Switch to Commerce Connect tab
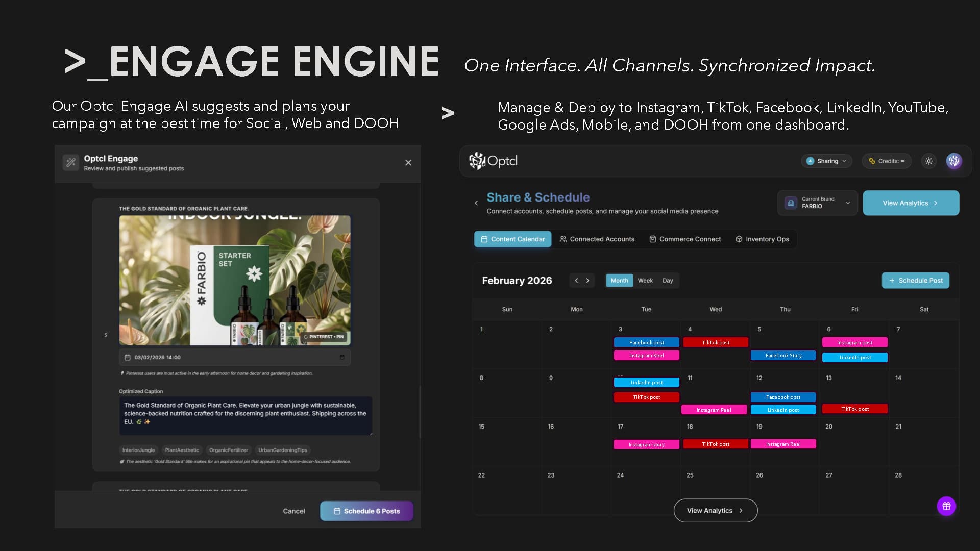 tap(685, 239)
